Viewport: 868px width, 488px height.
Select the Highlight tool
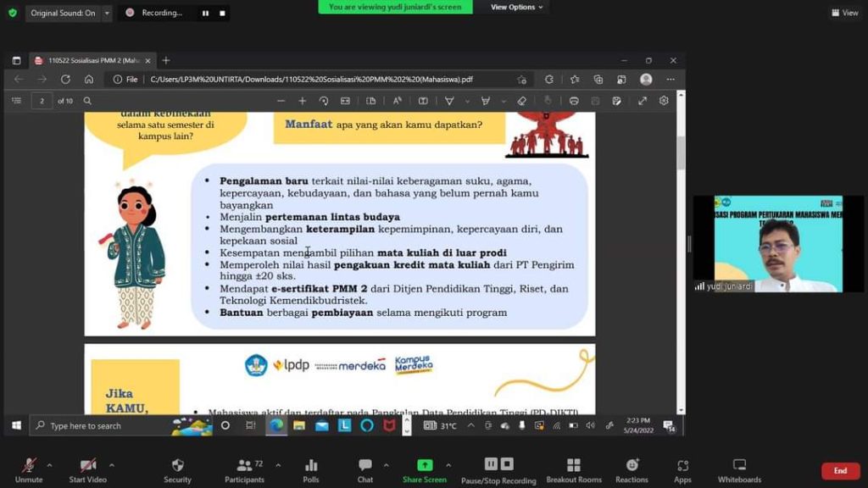(x=486, y=101)
